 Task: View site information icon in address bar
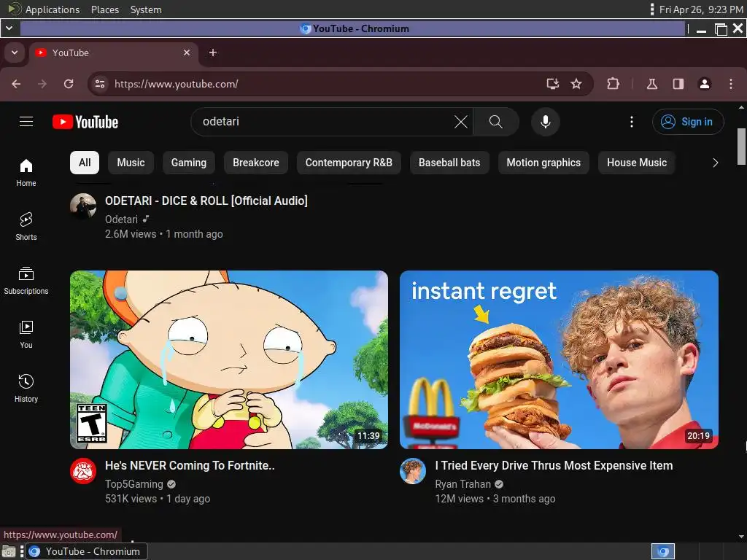pyautogui.click(x=99, y=84)
